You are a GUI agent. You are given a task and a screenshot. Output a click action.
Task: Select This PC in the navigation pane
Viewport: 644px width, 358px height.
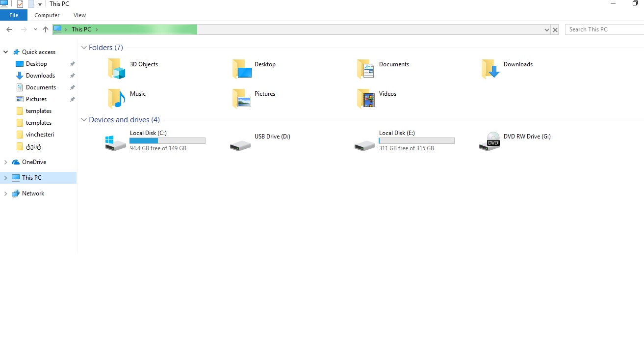tap(32, 178)
